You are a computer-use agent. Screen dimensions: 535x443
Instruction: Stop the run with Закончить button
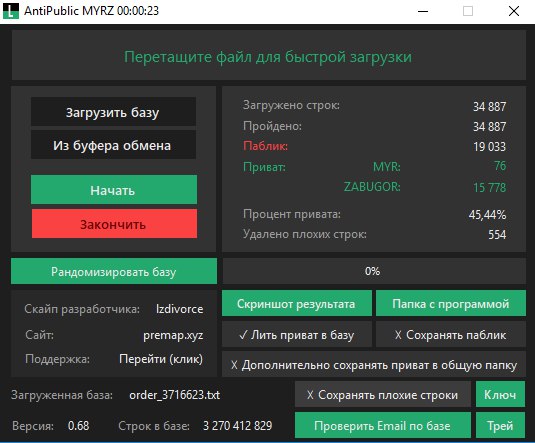tap(114, 224)
